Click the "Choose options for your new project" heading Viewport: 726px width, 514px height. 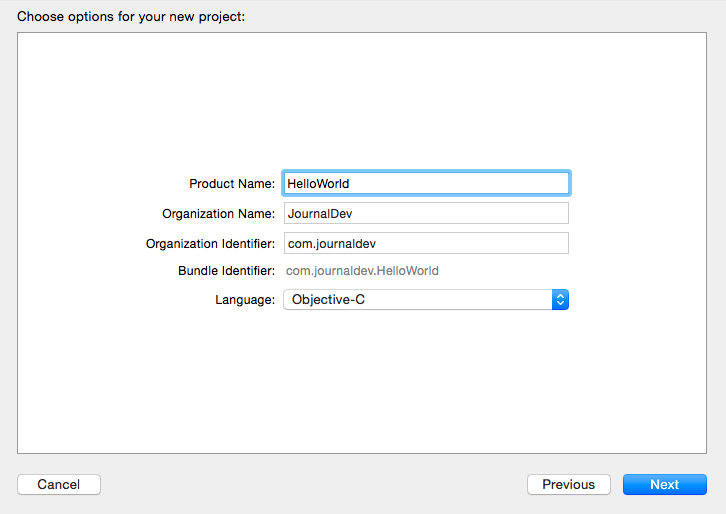pos(131,17)
